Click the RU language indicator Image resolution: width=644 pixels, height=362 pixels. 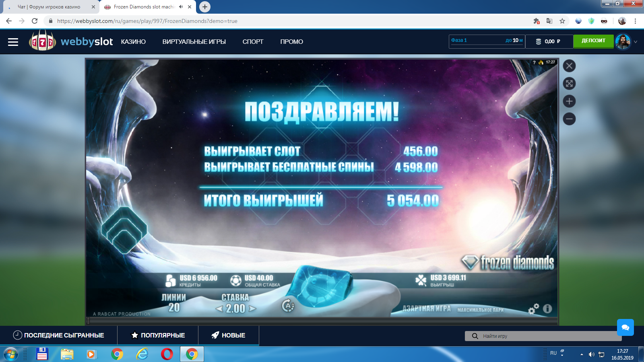click(x=553, y=353)
